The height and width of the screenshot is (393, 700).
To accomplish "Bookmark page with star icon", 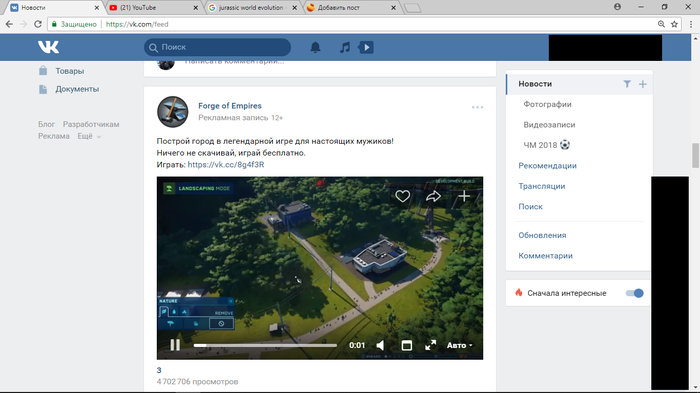I will click(x=674, y=24).
